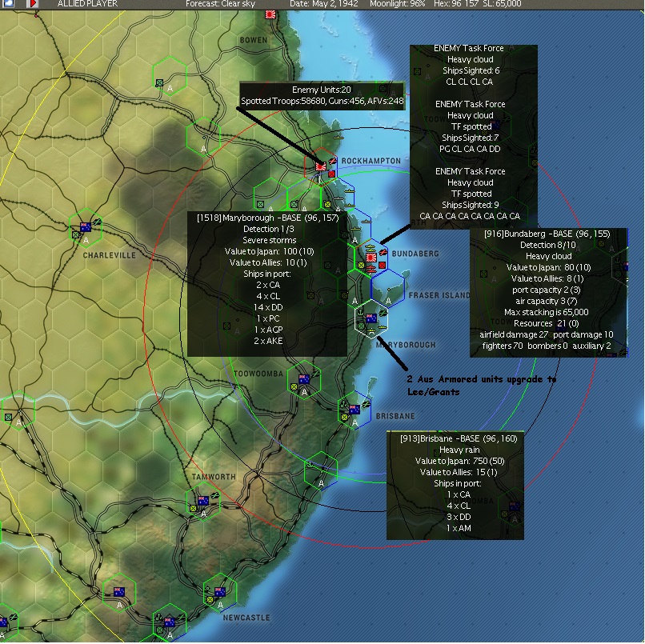Image resolution: width=645 pixels, height=644 pixels.
Task: Click Allied unit hex on far left edge
Action: click(8, 417)
